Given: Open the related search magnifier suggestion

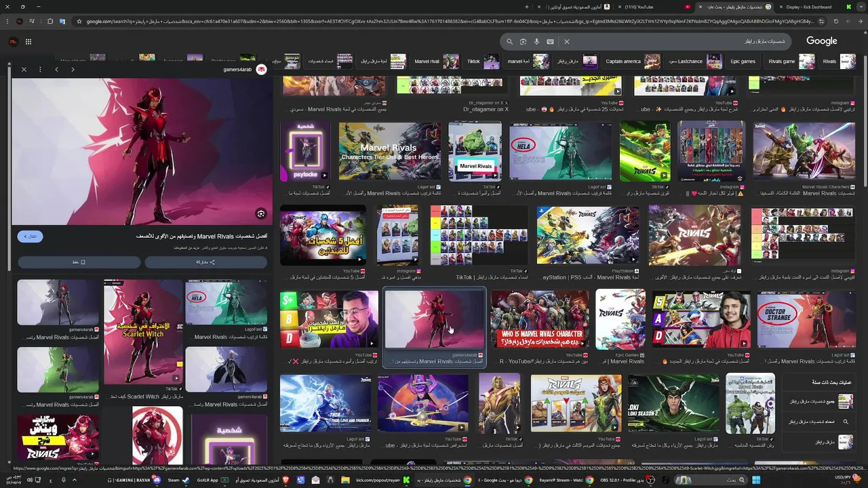Looking at the screenshot, I should pyautogui.click(x=818, y=422).
